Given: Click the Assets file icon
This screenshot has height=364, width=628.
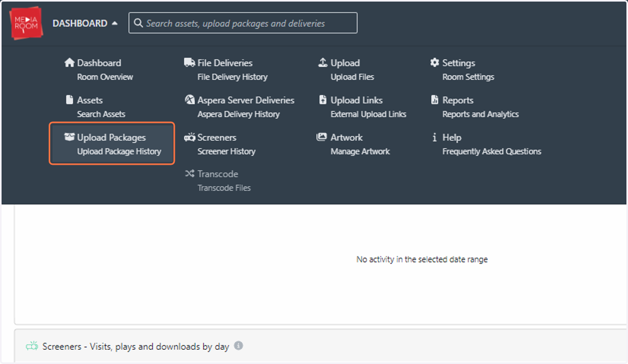Looking at the screenshot, I should point(69,100).
